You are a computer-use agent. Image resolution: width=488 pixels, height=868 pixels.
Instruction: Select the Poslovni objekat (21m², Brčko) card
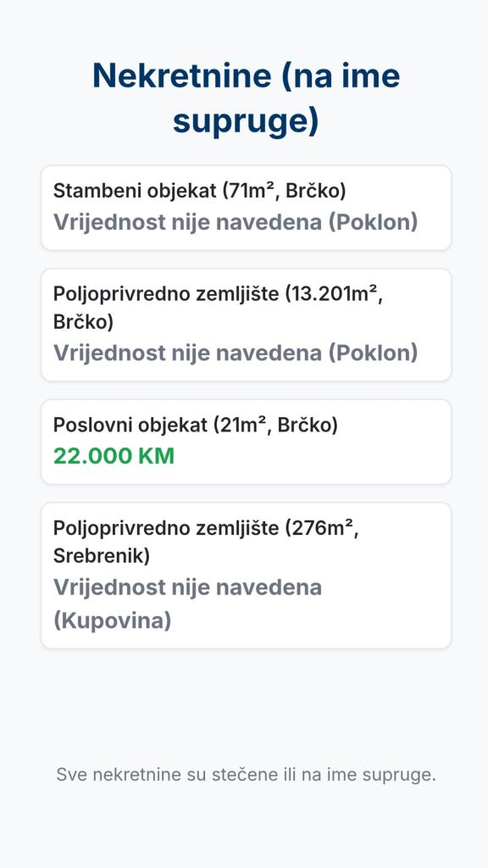pos(247,442)
